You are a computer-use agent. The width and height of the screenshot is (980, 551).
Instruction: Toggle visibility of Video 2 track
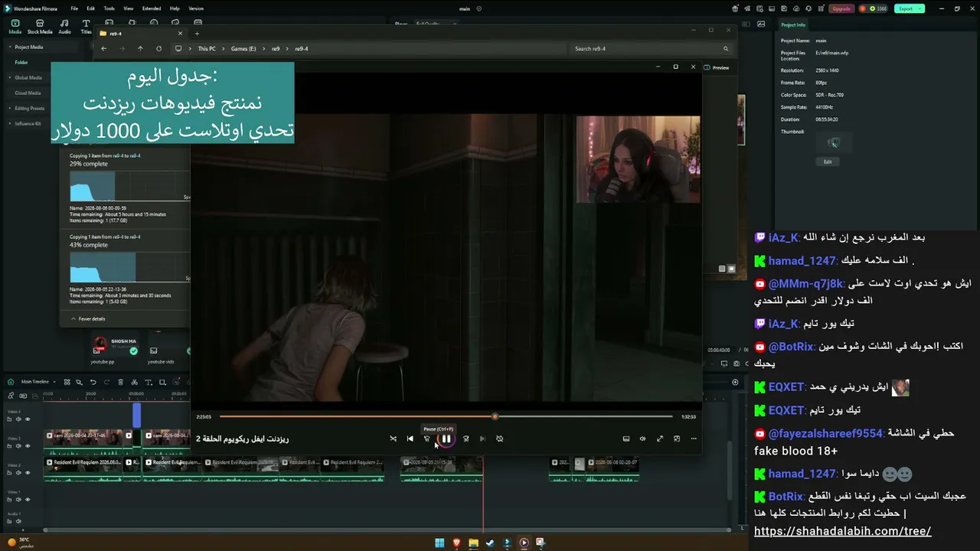pos(28,473)
